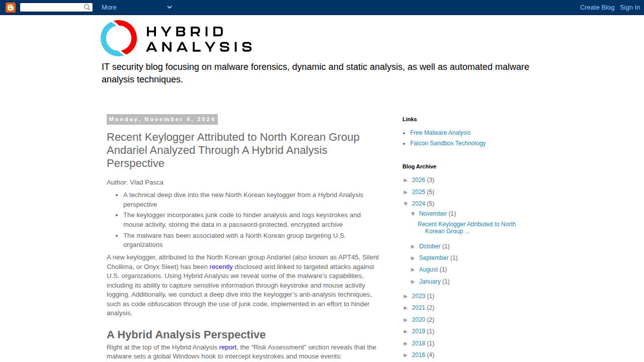Open sidebar post 'Recent Keylogger Attributed to North Korean Group'
Viewport: 644px width, 362px height.
[x=467, y=228]
